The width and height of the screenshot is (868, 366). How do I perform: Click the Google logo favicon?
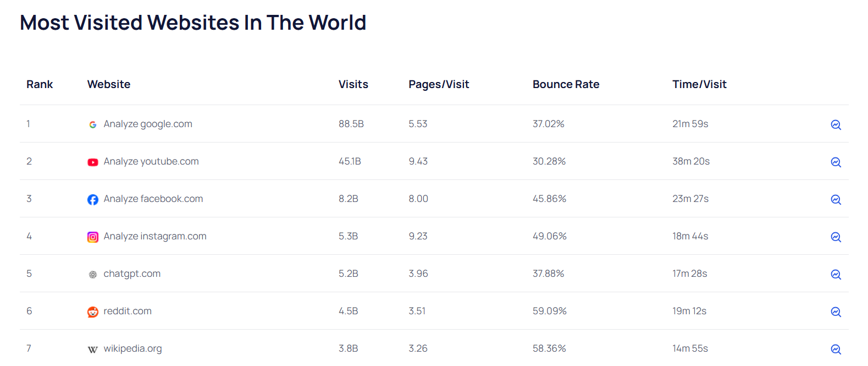tap(93, 125)
